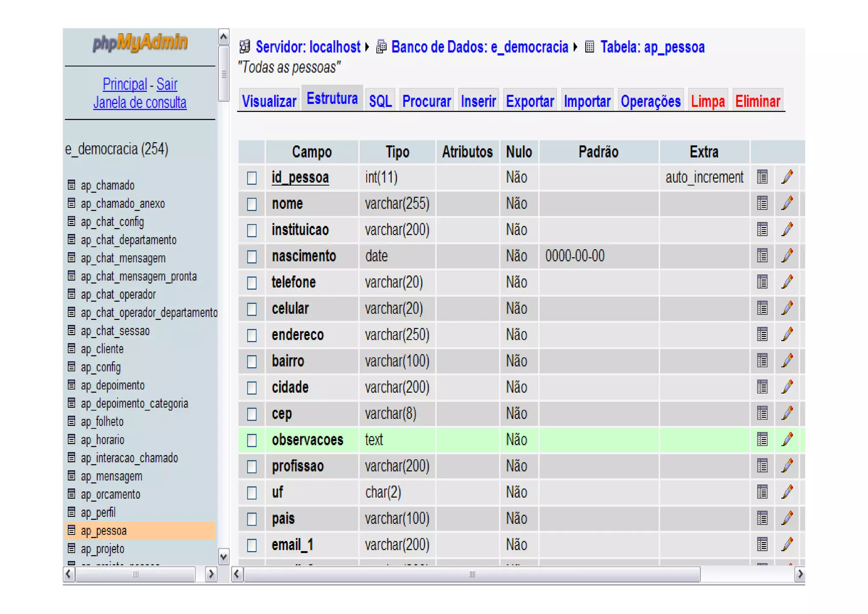This screenshot has width=868, height=614.
Task: Click the browse icon in the instituicao row
Action: click(x=762, y=230)
